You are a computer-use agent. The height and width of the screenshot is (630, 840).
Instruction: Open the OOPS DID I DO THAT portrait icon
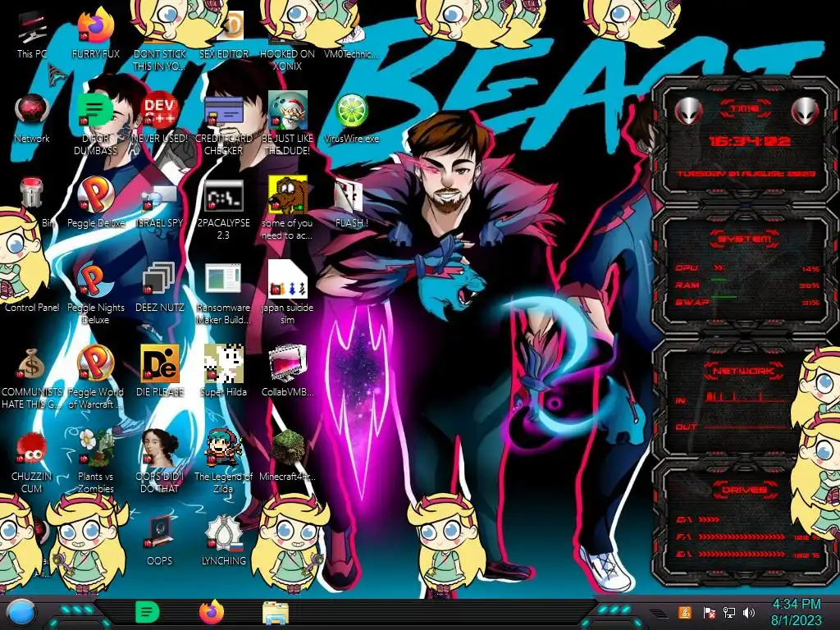tap(159, 462)
